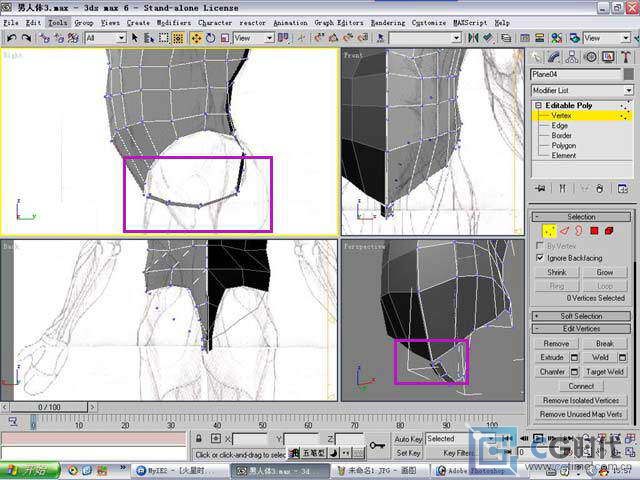640x480 pixels.
Task: Click the object color swatch beside Plane04
Action: point(629,74)
